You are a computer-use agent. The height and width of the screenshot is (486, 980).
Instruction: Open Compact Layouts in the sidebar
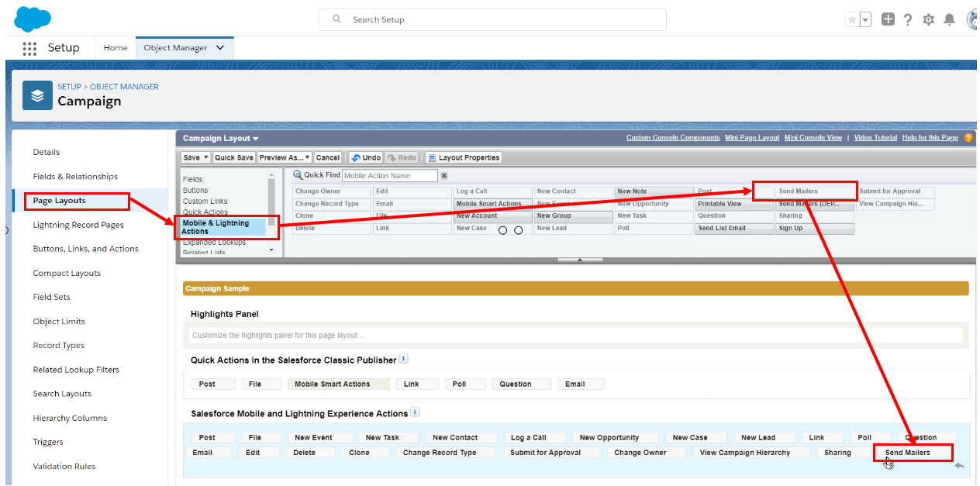tap(67, 274)
